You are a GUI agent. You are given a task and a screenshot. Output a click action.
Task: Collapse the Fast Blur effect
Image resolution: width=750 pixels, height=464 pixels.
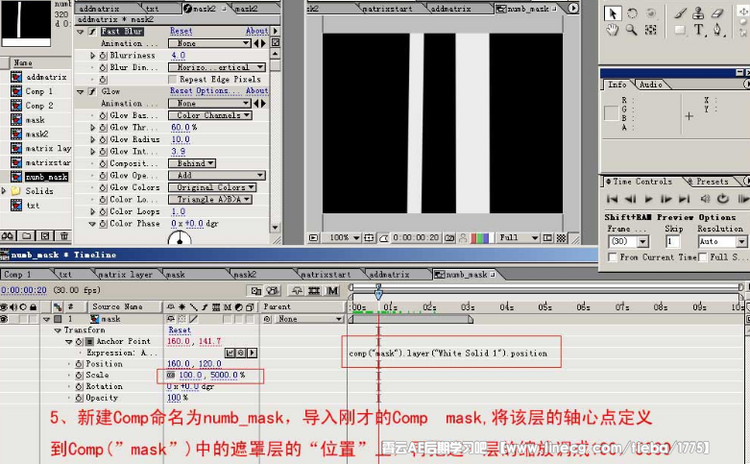(x=80, y=32)
